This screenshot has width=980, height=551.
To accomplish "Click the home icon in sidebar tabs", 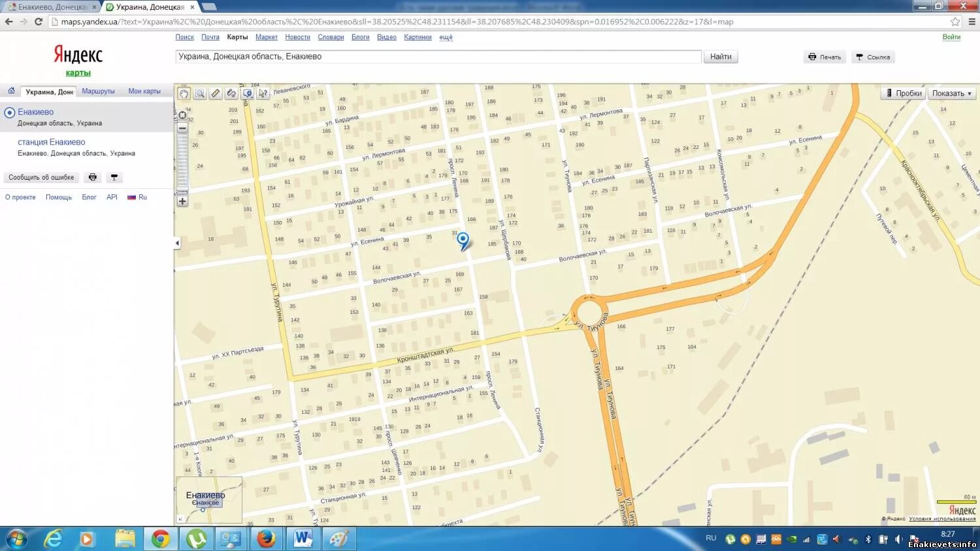I will (x=11, y=91).
